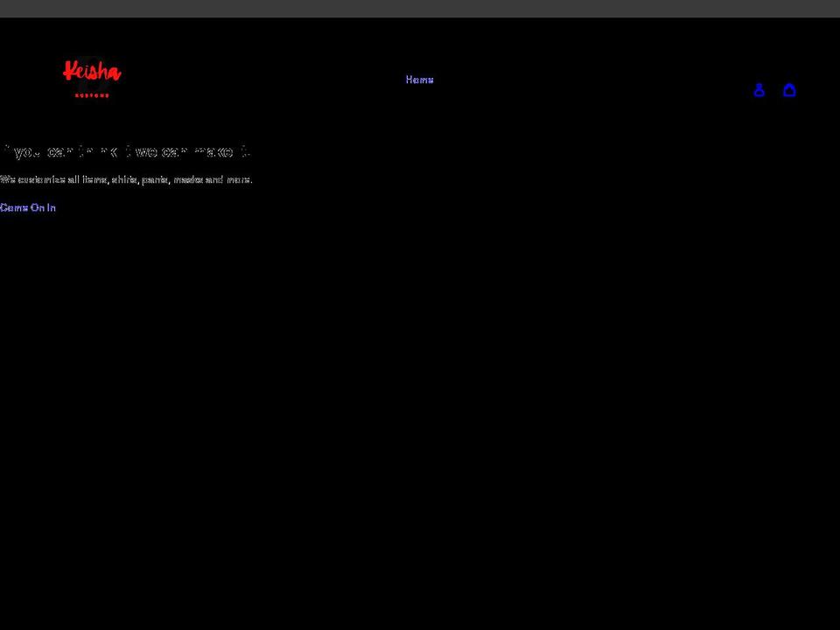Select Home in the top navigation bar

point(419,80)
